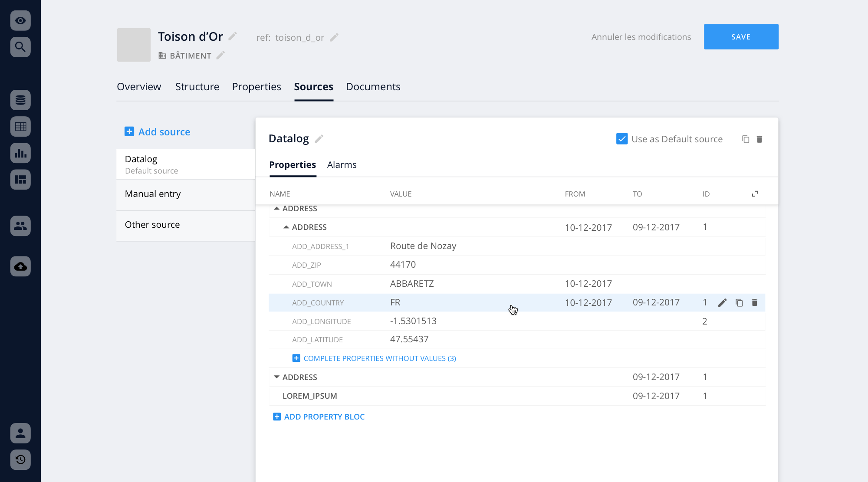Viewport: 868px width, 482px height.
Task: Collapse the top ADDRESS group
Action: click(276, 209)
